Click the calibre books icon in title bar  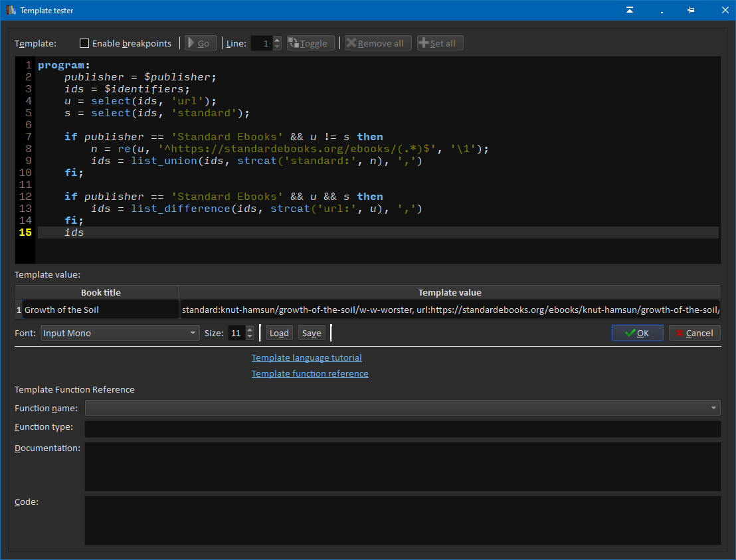pos(11,10)
